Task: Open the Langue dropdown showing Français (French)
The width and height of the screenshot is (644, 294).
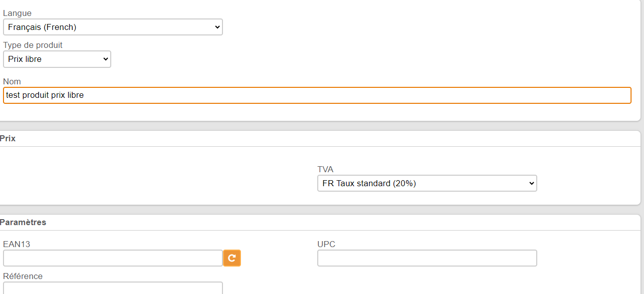Action: [x=113, y=27]
